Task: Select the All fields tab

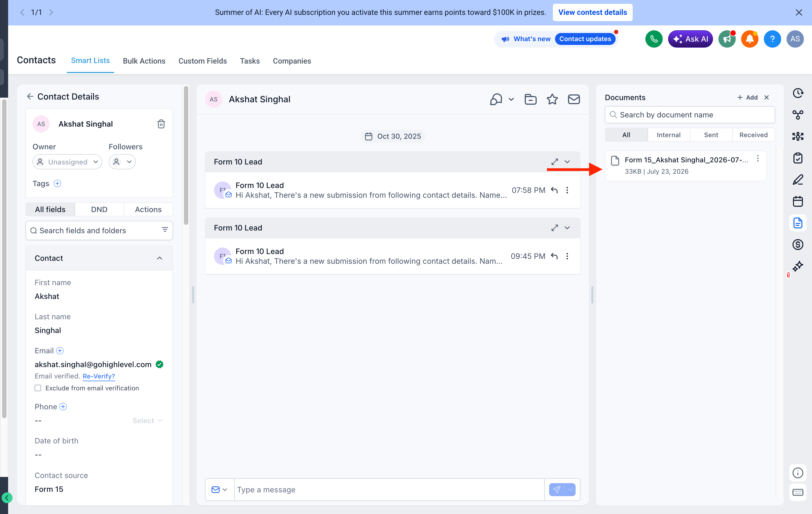Action: [x=50, y=209]
